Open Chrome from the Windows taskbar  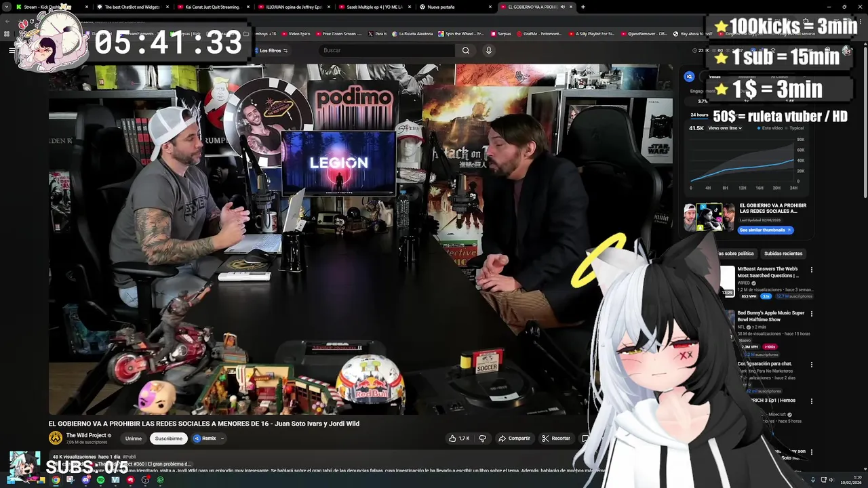click(56, 480)
